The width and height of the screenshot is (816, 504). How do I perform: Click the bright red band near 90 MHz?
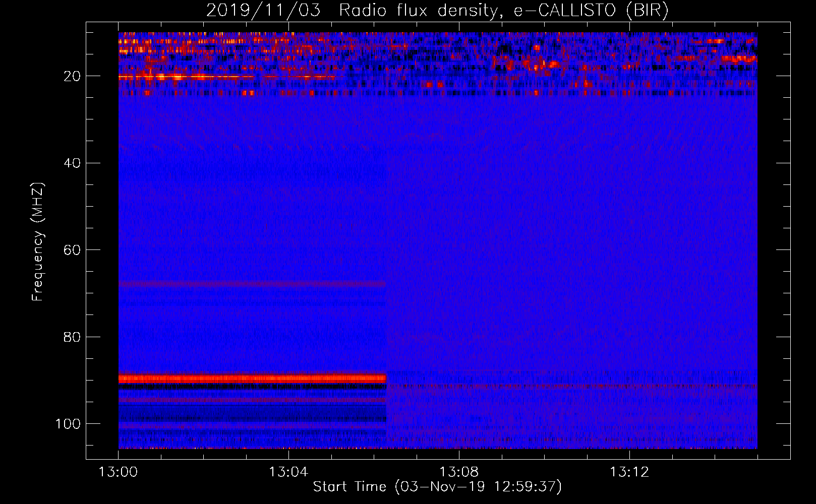point(252,378)
